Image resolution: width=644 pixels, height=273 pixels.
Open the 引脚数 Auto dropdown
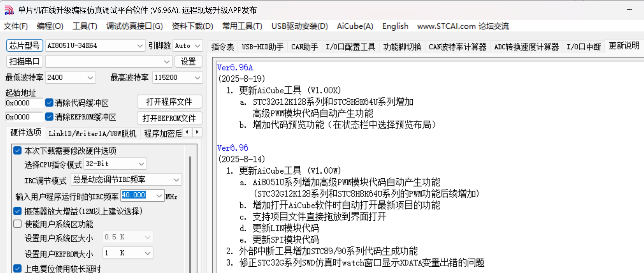[188, 46]
